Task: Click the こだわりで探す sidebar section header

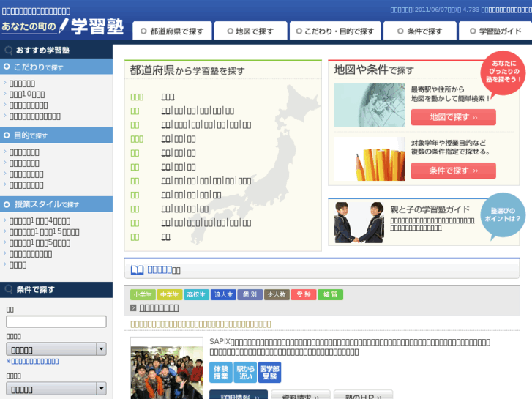Action: pyautogui.click(x=56, y=67)
